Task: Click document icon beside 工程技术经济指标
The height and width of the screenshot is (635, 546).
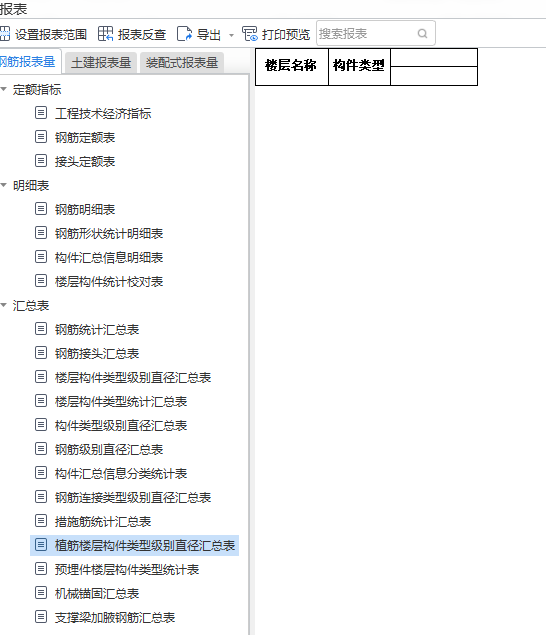Action: click(x=41, y=113)
